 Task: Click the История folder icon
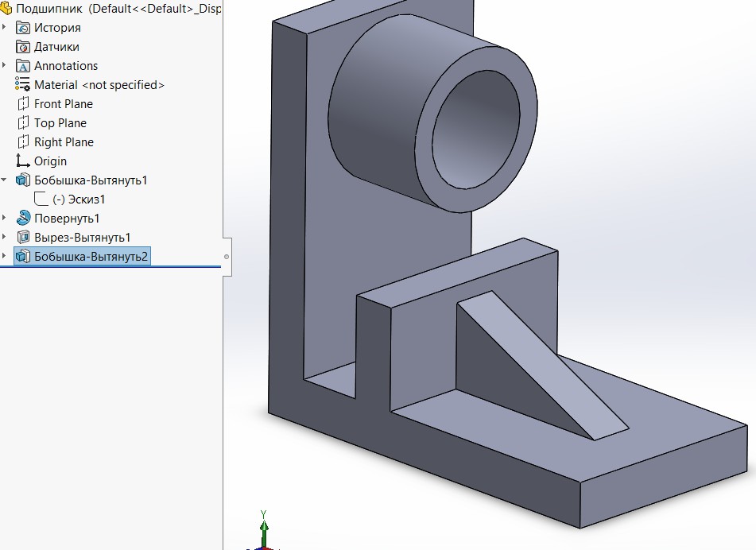click(x=23, y=28)
